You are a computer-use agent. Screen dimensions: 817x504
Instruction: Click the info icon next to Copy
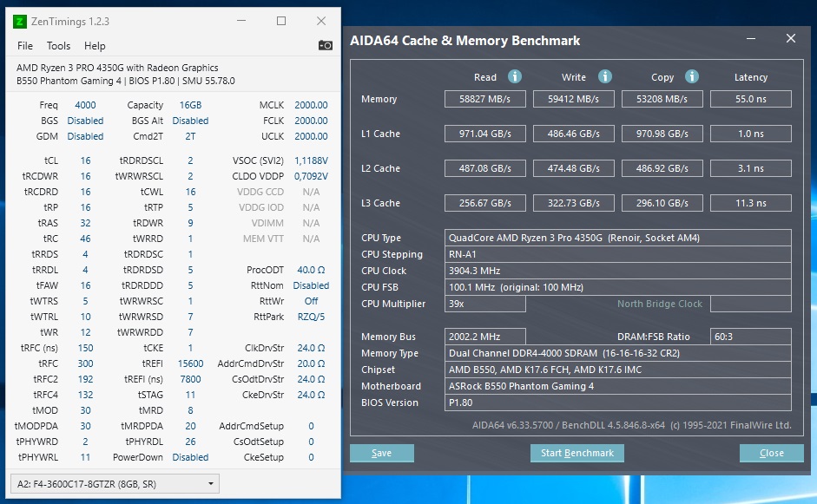pyautogui.click(x=692, y=76)
